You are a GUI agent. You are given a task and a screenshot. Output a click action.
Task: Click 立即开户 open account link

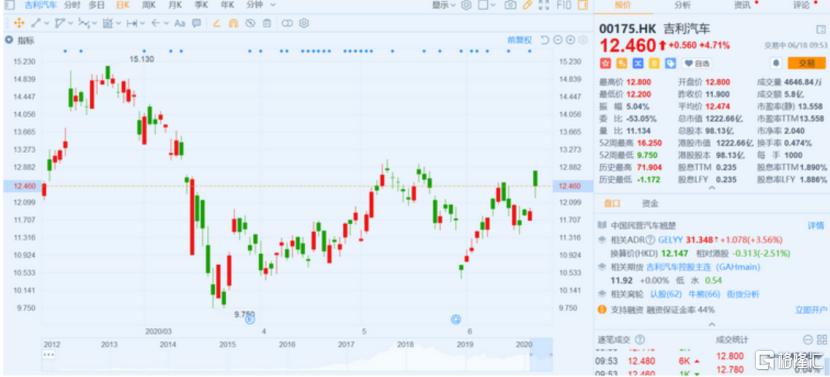(x=811, y=309)
